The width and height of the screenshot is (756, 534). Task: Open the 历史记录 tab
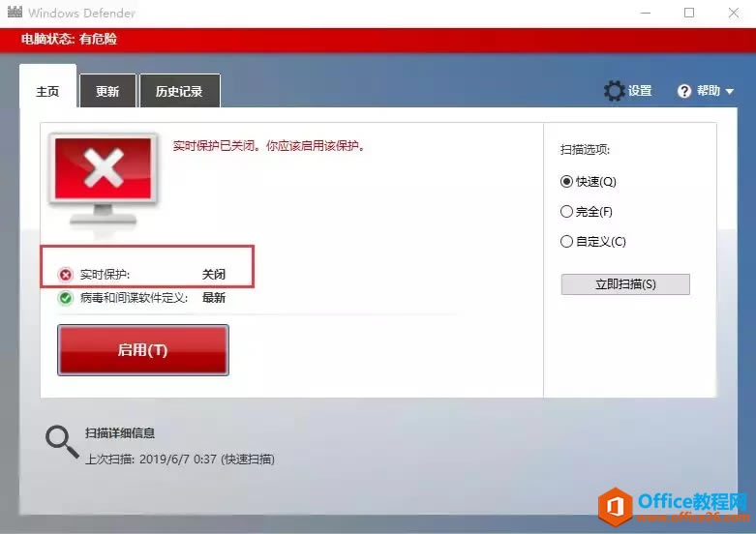coord(179,91)
